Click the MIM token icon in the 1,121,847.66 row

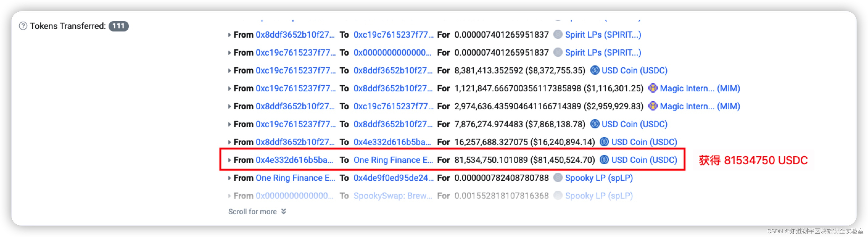tap(653, 88)
